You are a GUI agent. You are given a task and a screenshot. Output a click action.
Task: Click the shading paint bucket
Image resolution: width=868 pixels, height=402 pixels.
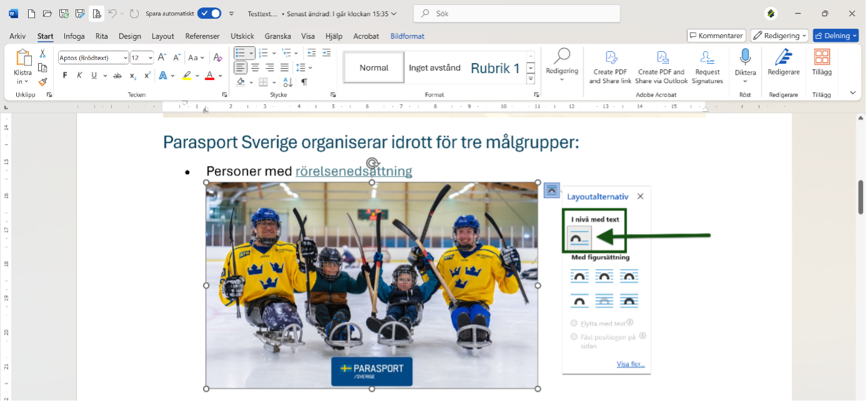(241, 82)
